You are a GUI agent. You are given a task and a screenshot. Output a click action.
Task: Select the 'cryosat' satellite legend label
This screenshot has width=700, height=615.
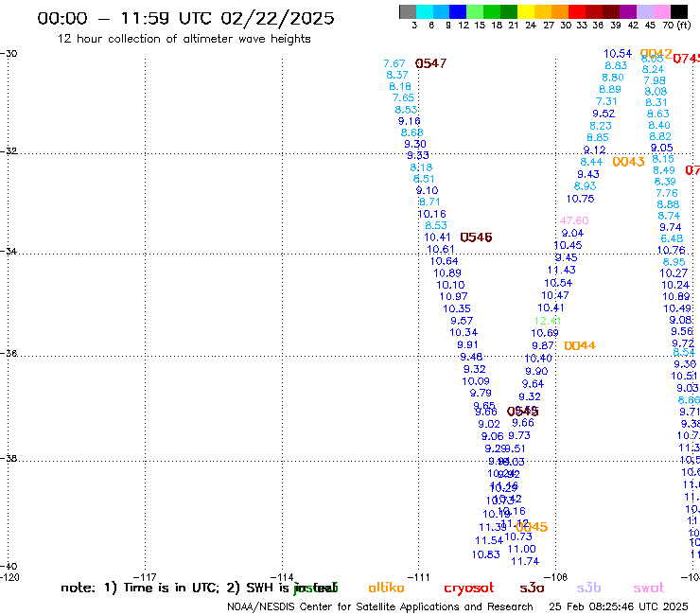(469, 589)
